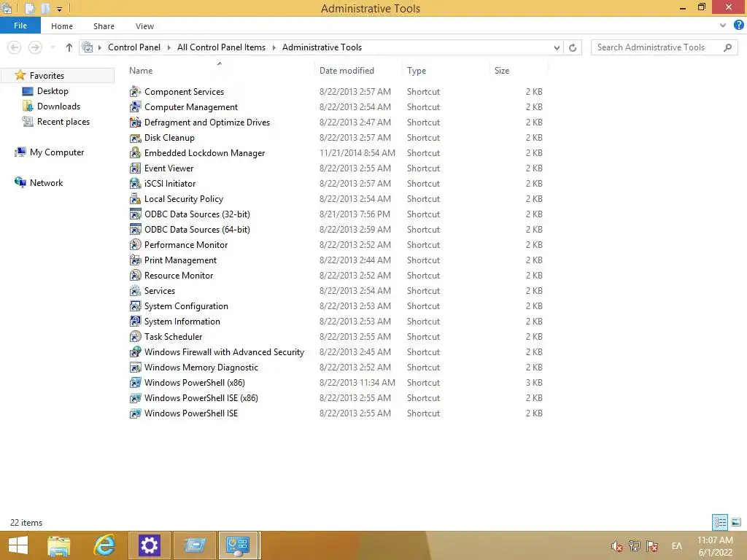The width and height of the screenshot is (747, 560).
Task: Launch Internet Explorer from the taskbar
Action: pyautogui.click(x=104, y=545)
